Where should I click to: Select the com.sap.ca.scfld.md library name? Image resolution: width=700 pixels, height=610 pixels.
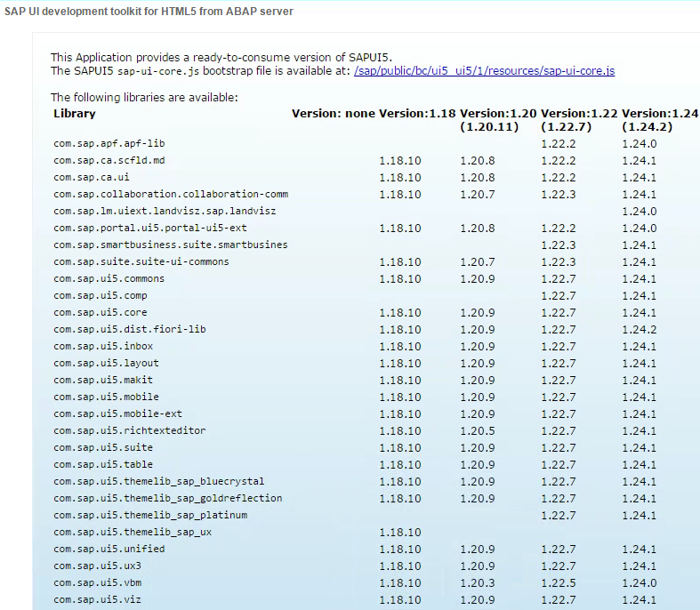pyautogui.click(x=109, y=161)
